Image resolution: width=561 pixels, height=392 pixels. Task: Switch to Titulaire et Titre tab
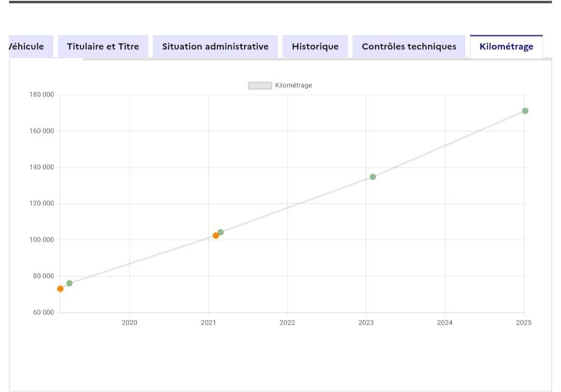pyautogui.click(x=103, y=47)
